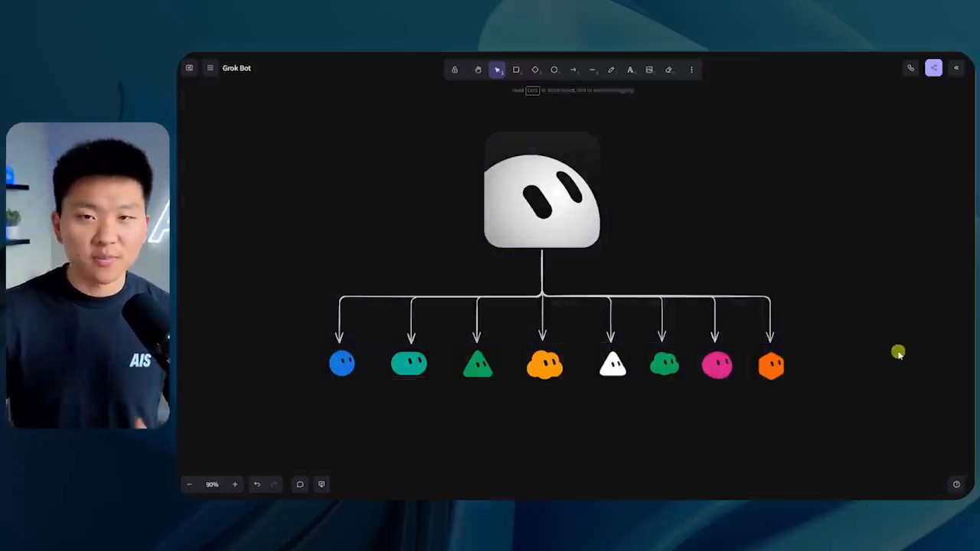Image resolution: width=980 pixels, height=551 pixels.
Task: Select the Arrow drawing tool
Action: coord(573,70)
